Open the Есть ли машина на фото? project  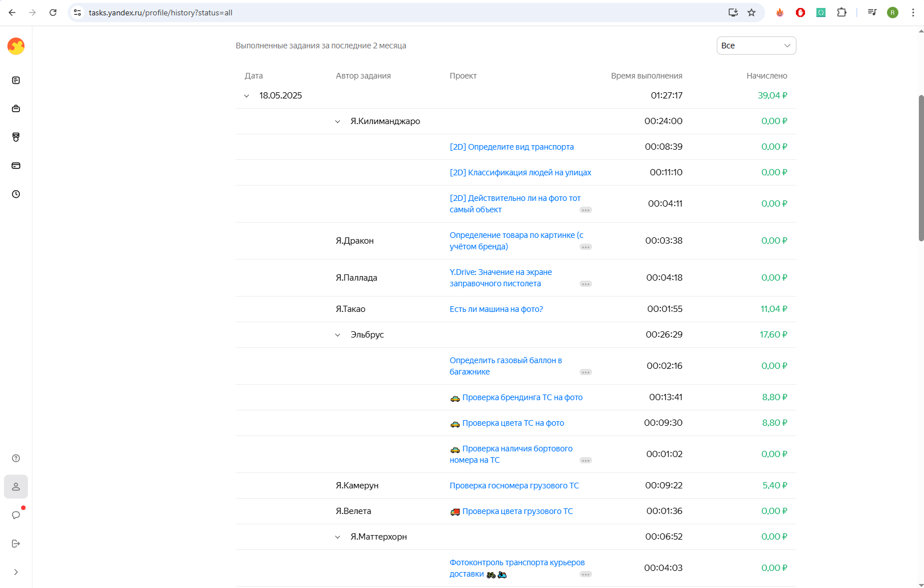point(496,309)
